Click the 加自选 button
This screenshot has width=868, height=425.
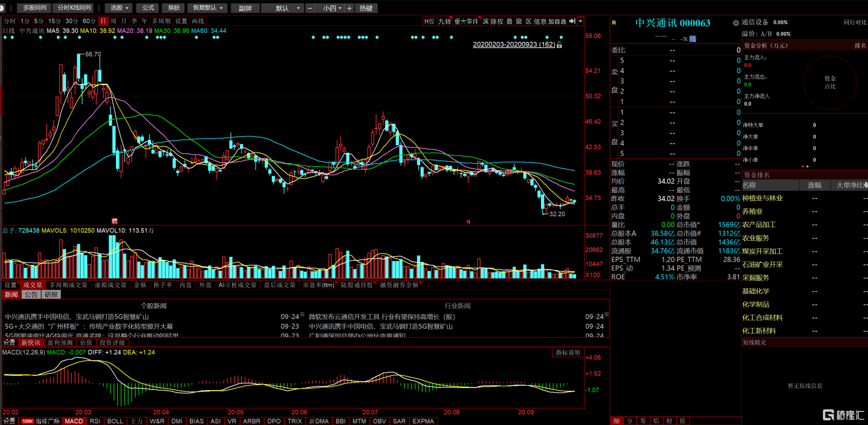click(557, 21)
